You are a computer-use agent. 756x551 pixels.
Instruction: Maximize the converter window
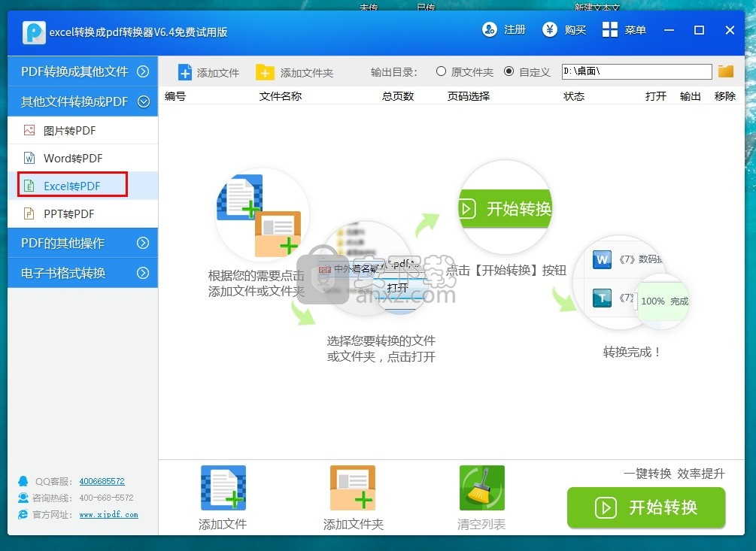click(x=699, y=30)
